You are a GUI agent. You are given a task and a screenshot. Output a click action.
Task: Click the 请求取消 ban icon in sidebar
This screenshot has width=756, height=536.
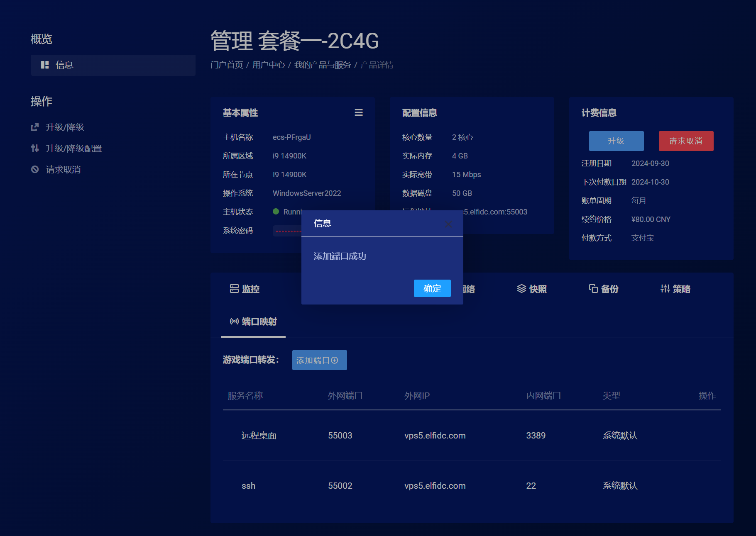(35, 170)
